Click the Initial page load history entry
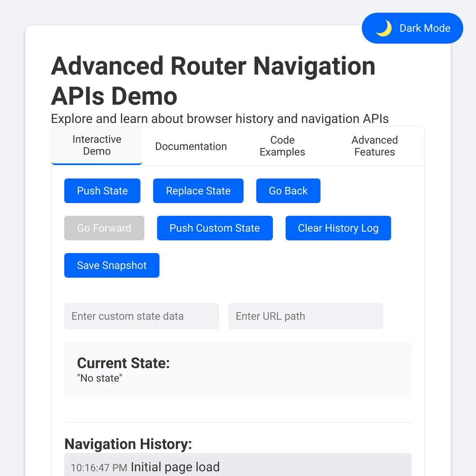 [175, 466]
